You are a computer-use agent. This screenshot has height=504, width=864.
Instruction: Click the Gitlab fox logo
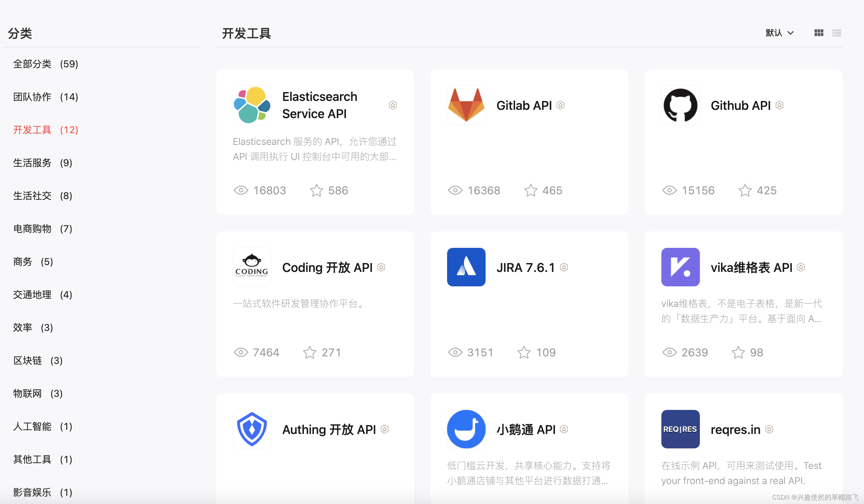(x=466, y=105)
